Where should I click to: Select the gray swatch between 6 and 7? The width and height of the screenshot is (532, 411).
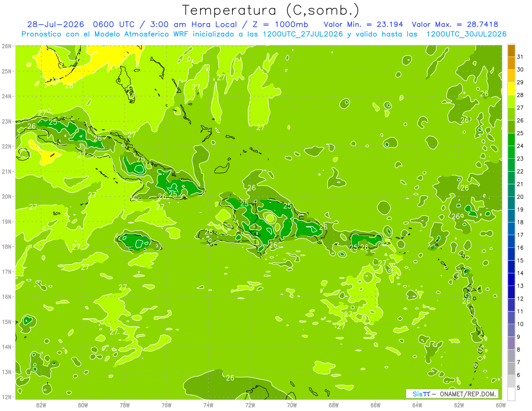(512, 369)
